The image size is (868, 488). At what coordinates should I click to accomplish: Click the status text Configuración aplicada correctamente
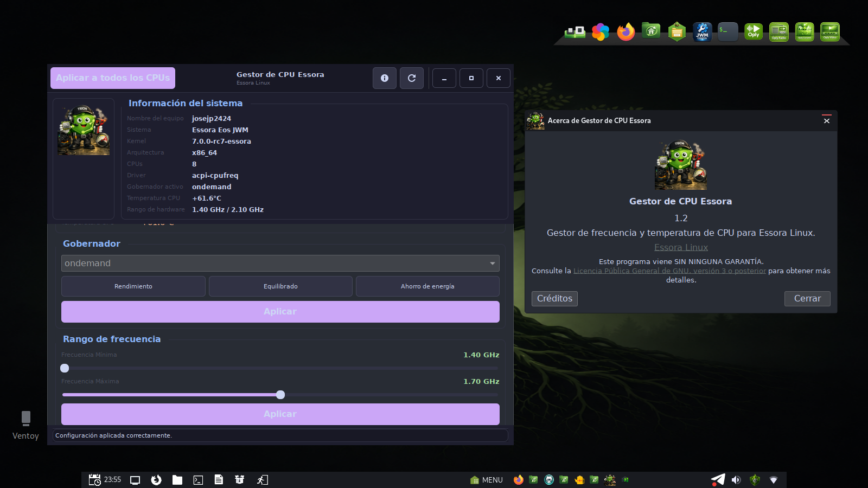point(113,435)
